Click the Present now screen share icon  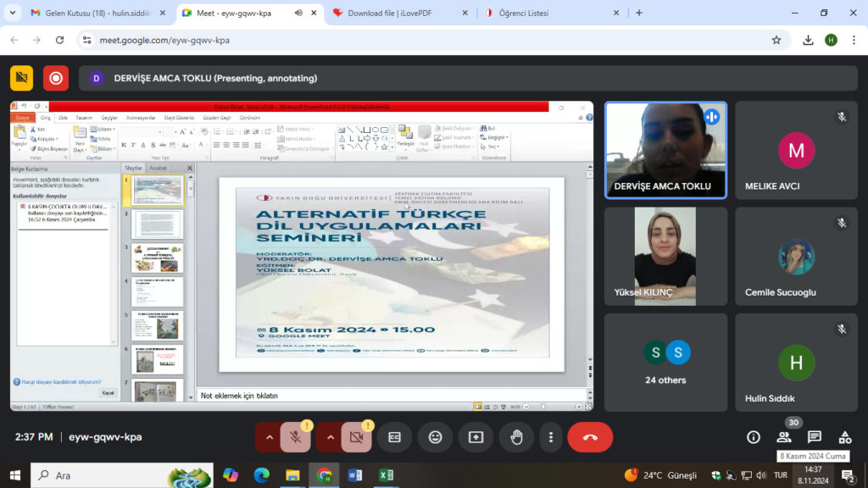point(476,437)
